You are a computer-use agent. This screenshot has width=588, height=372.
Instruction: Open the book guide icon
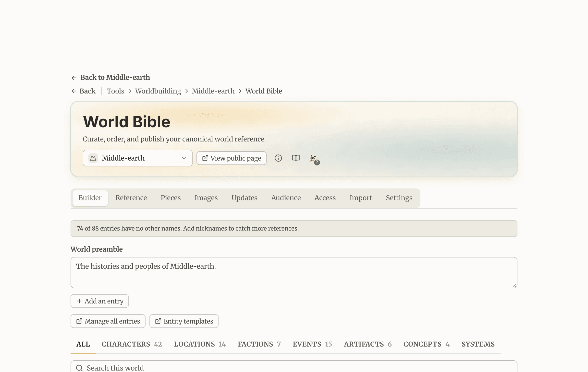(296, 158)
